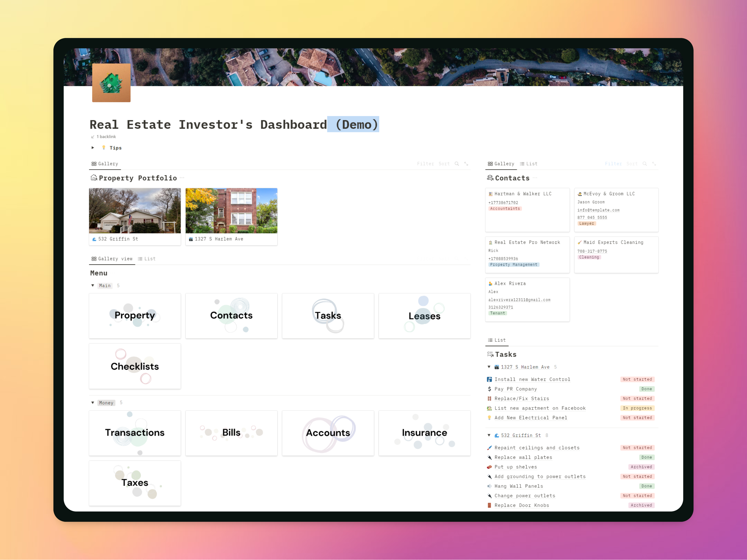Open the Leases menu card
This screenshot has width=747, height=560.
pos(425,316)
